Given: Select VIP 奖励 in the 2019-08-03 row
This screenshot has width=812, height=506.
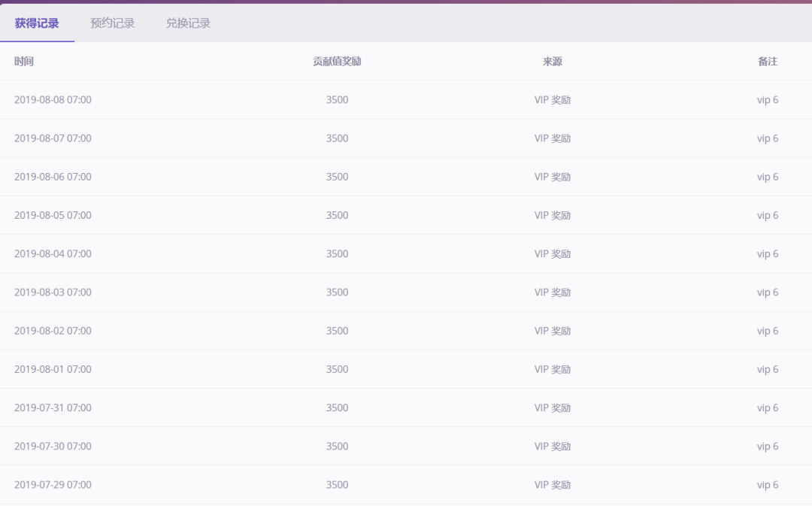Looking at the screenshot, I should 553,292.
